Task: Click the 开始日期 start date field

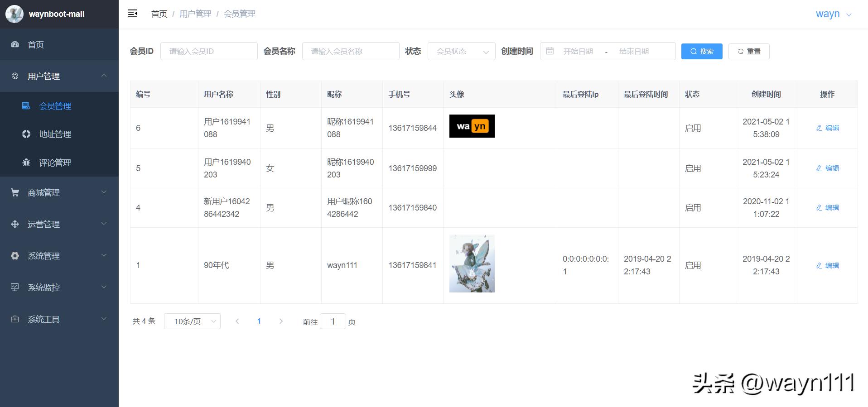Action: [578, 51]
